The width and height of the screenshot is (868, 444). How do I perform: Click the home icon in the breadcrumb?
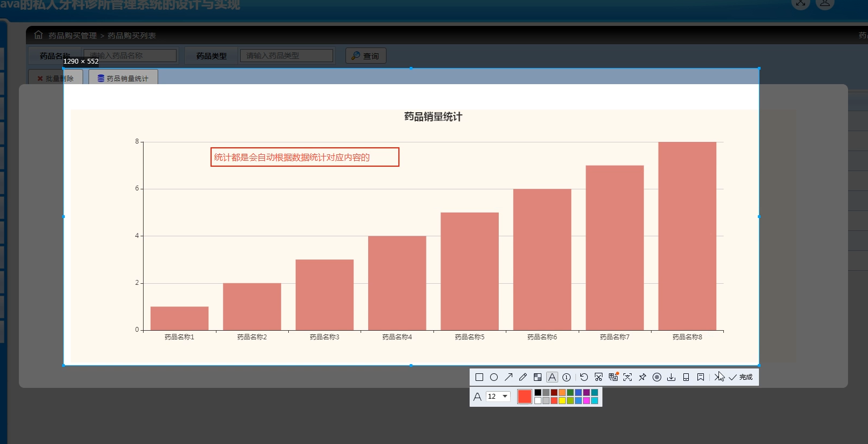click(38, 35)
